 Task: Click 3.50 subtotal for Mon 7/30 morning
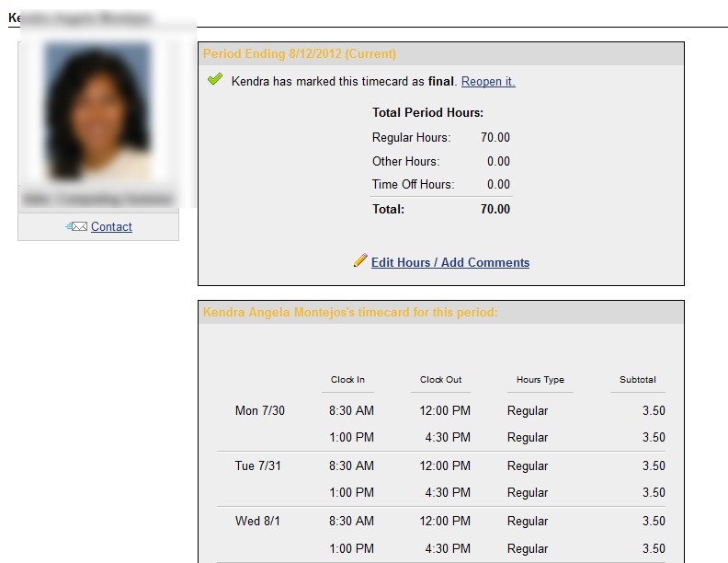pos(654,410)
